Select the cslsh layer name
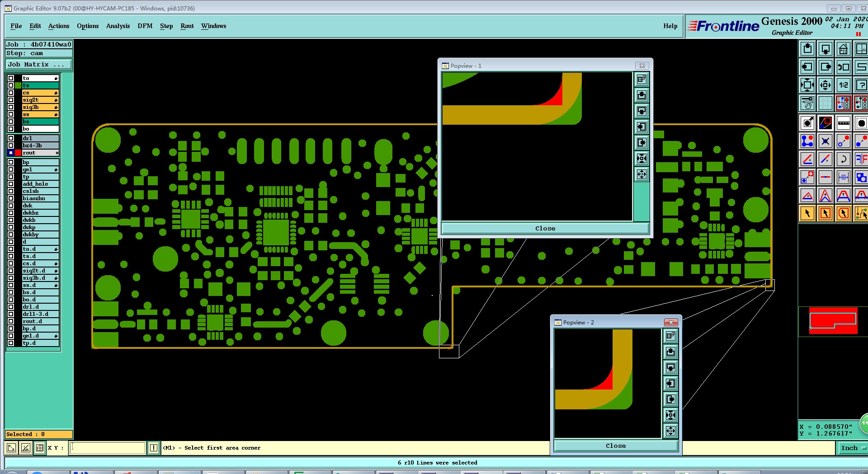Viewport: 868px width, 474px height. point(41,191)
